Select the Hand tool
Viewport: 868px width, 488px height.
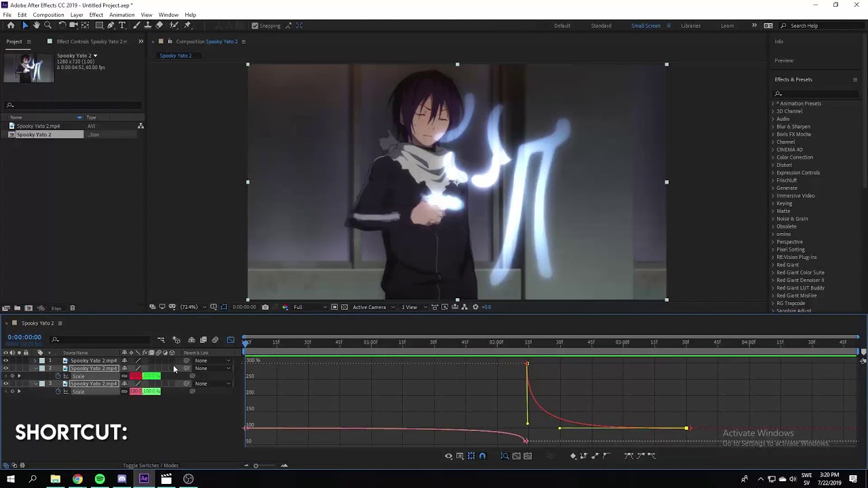click(36, 25)
